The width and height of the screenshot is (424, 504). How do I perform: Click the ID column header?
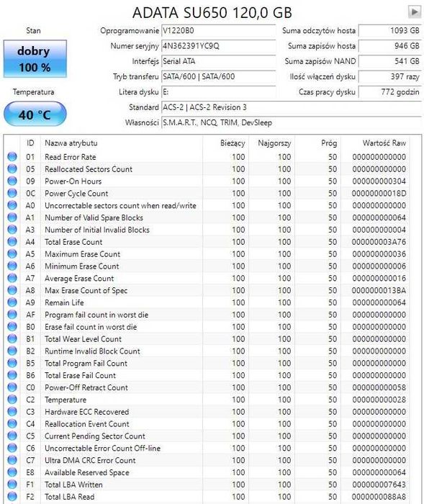pos(30,143)
